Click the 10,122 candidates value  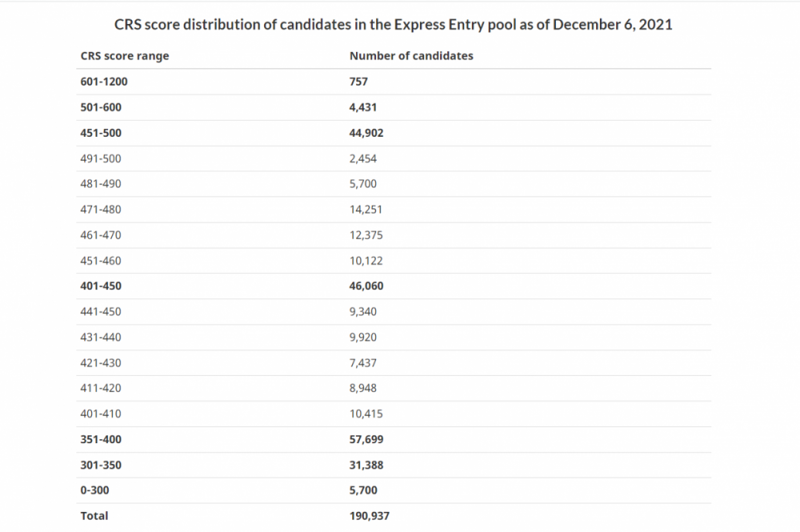366,261
